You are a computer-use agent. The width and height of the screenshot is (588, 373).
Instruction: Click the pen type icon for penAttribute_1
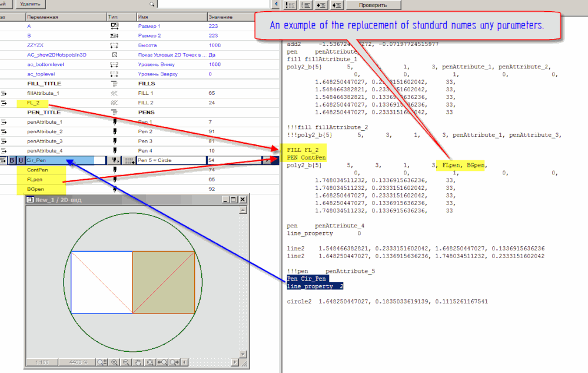[115, 121]
